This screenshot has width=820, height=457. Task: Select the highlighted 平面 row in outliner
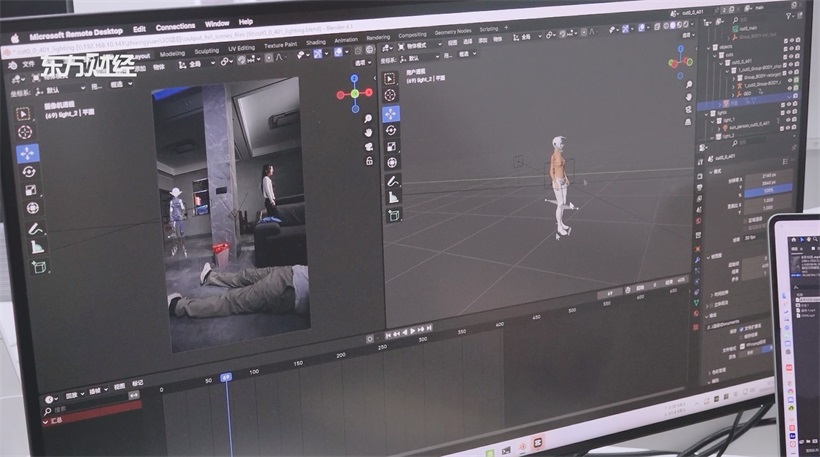coord(749,101)
